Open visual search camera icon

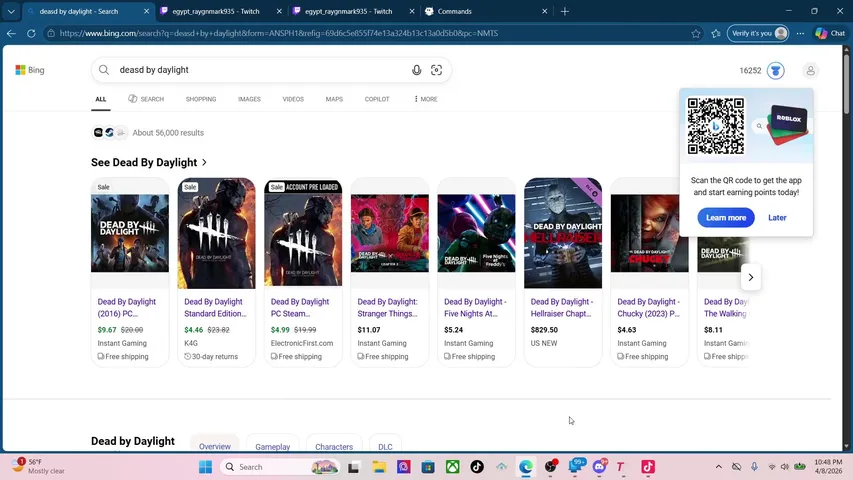pyautogui.click(x=436, y=70)
